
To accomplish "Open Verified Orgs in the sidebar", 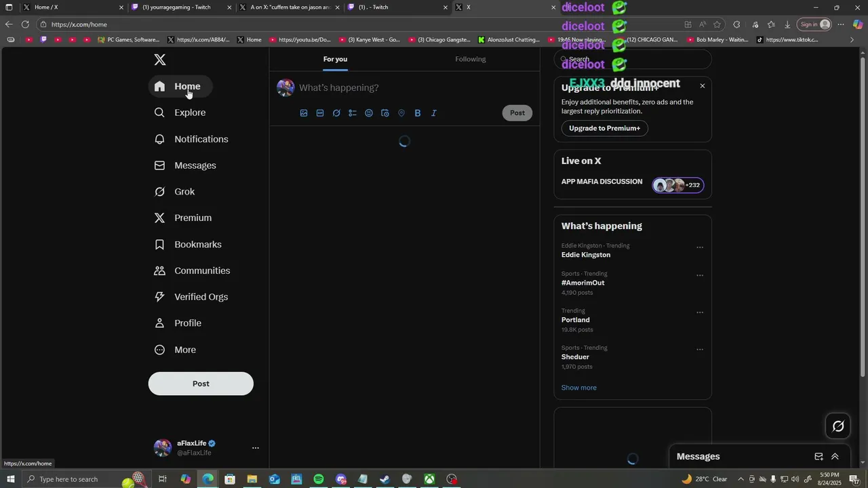I will tap(192, 297).
